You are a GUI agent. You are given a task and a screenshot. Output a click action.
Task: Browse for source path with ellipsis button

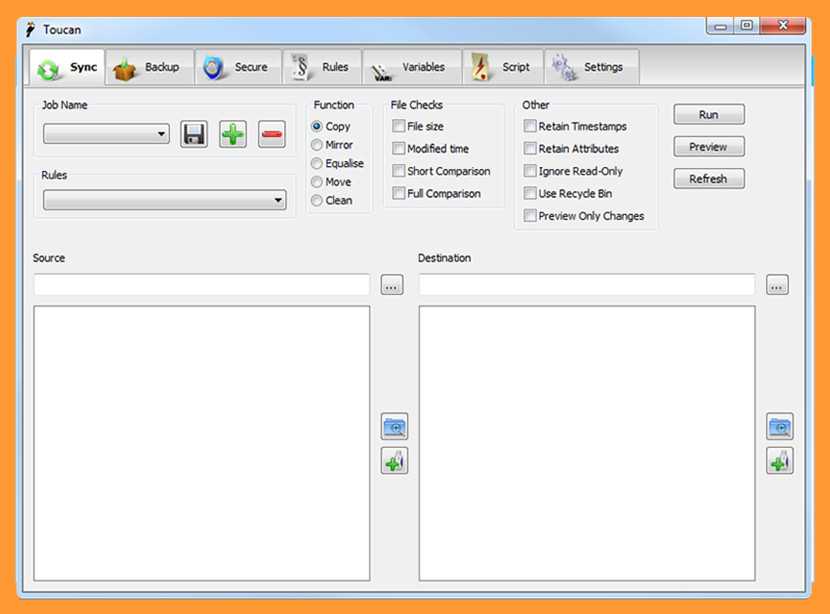point(392,285)
